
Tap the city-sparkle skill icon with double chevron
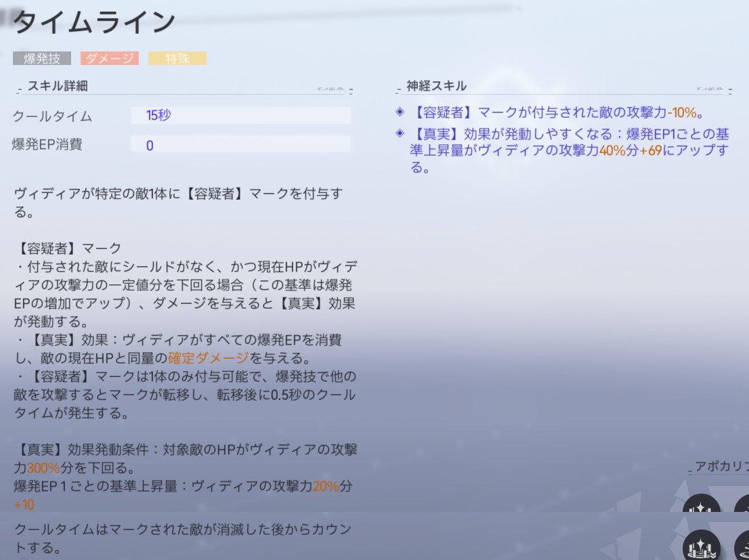coord(701,545)
